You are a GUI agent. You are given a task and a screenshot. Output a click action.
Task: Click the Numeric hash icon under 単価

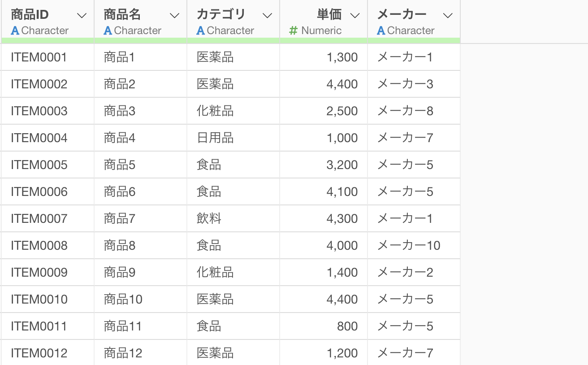point(294,30)
